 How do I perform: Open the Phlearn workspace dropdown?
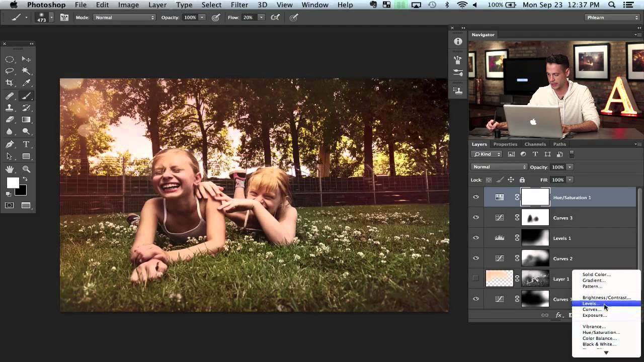click(x=612, y=17)
